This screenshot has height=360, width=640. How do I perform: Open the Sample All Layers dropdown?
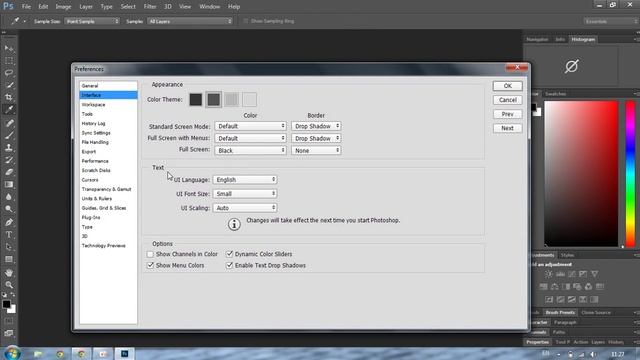[x=190, y=21]
